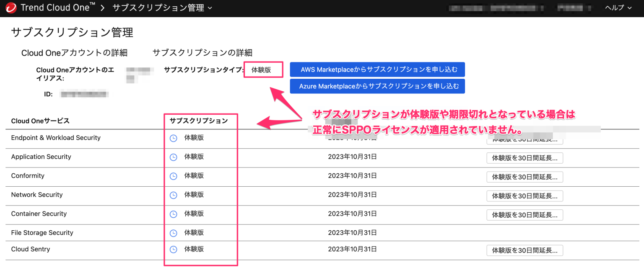The width and height of the screenshot is (644, 278).
Task: Expand the ヘルプ menu
Action: tap(617, 8)
